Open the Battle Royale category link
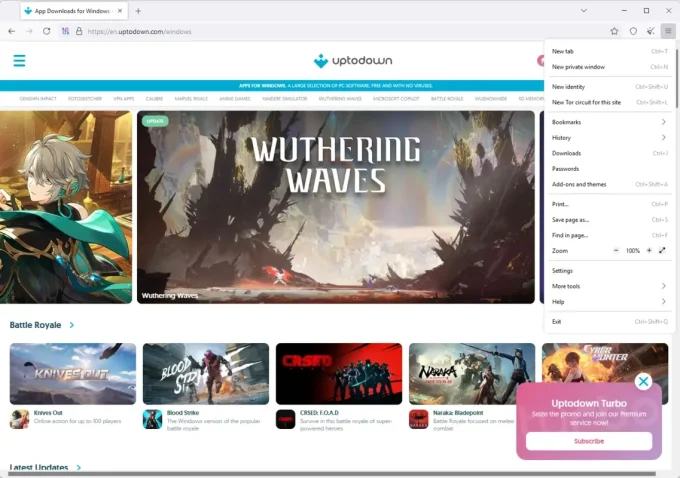 [x=36, y=325]
